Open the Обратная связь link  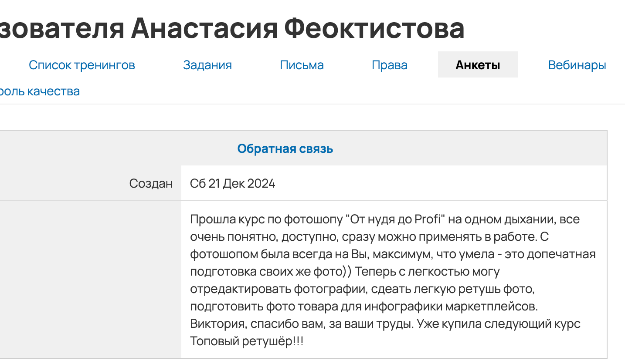285,149
